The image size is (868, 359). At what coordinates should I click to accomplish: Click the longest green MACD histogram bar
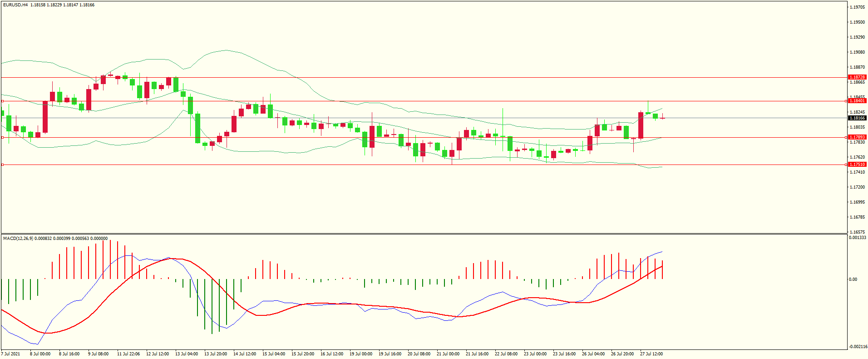point(212,306)
